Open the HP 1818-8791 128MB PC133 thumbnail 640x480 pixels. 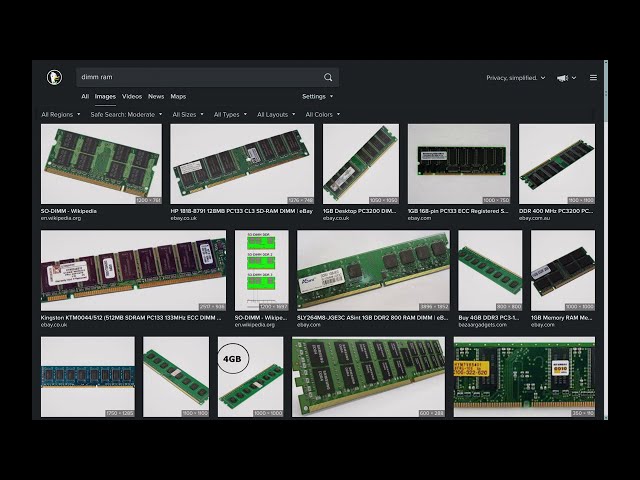pyautogui.click(x=242, y=164)
